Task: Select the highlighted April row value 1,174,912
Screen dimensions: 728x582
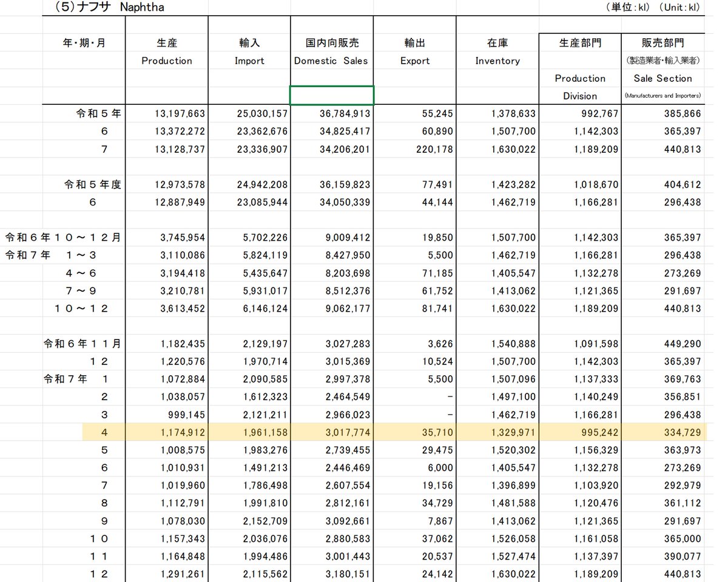Action: click(182, 432)
